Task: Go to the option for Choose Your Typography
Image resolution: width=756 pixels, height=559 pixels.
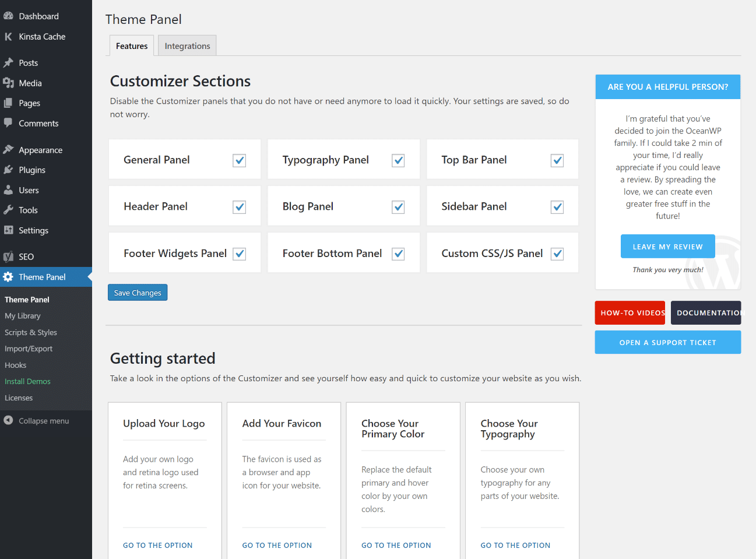Action: 515,546
